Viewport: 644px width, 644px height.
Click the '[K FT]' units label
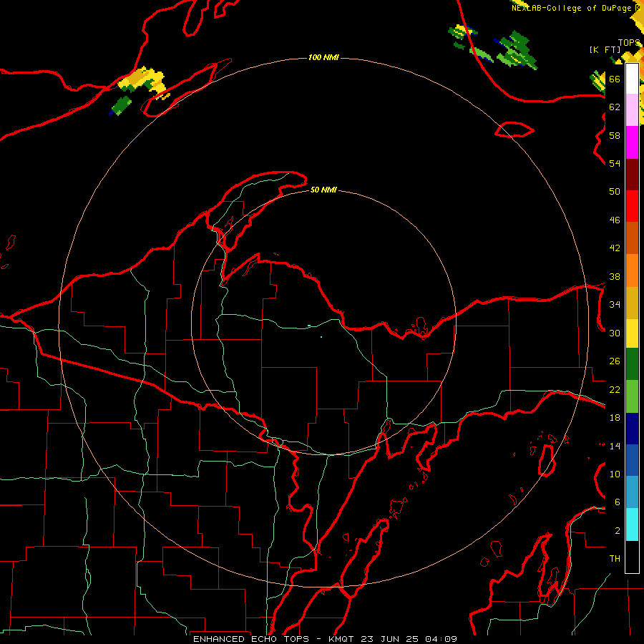point(605,49)
